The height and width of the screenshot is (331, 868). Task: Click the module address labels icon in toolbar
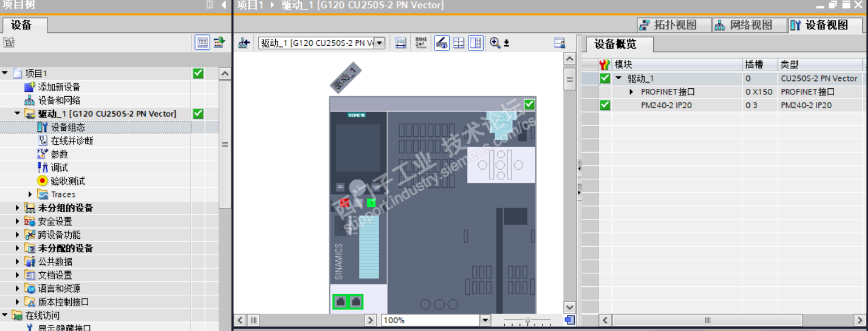[401, 43]
